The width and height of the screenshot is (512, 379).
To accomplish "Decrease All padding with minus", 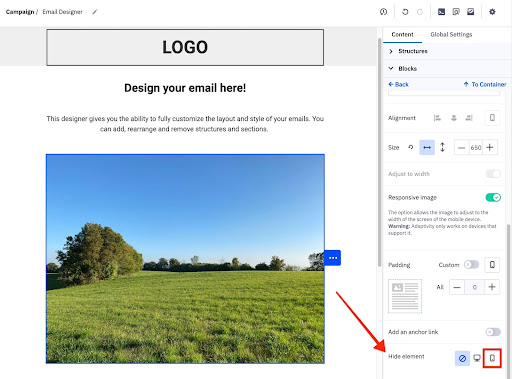I will [457, 287].
